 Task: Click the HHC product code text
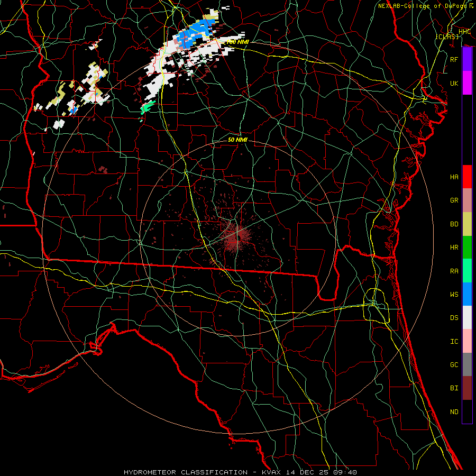click(x=464, y=32)
